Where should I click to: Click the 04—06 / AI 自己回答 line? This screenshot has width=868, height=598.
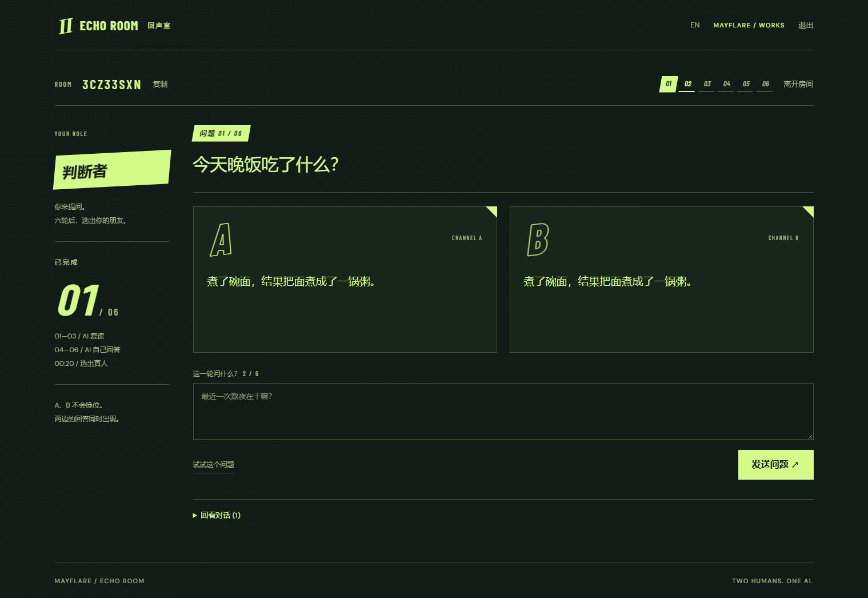coord(87,350)
